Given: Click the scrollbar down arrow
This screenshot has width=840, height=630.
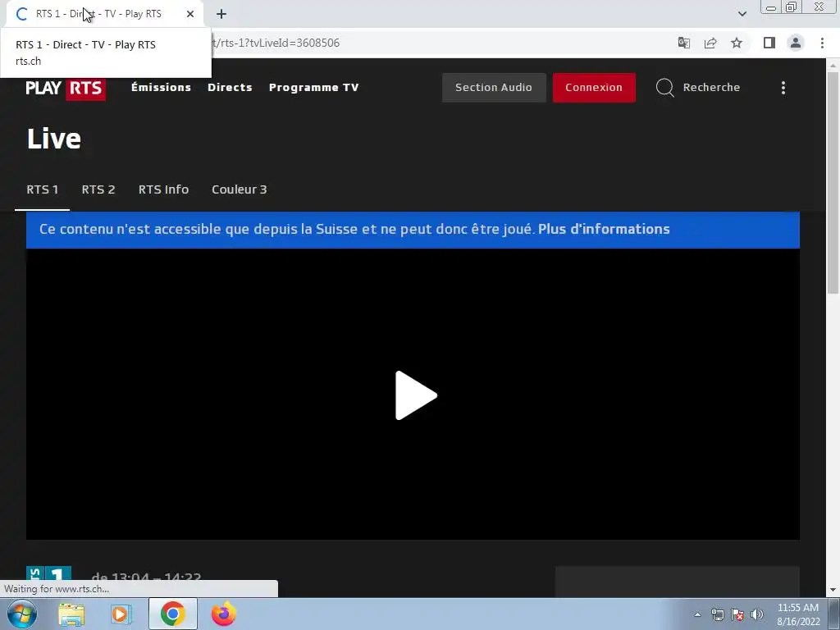Looking at the screenshot, I should [x=833, y=590].
